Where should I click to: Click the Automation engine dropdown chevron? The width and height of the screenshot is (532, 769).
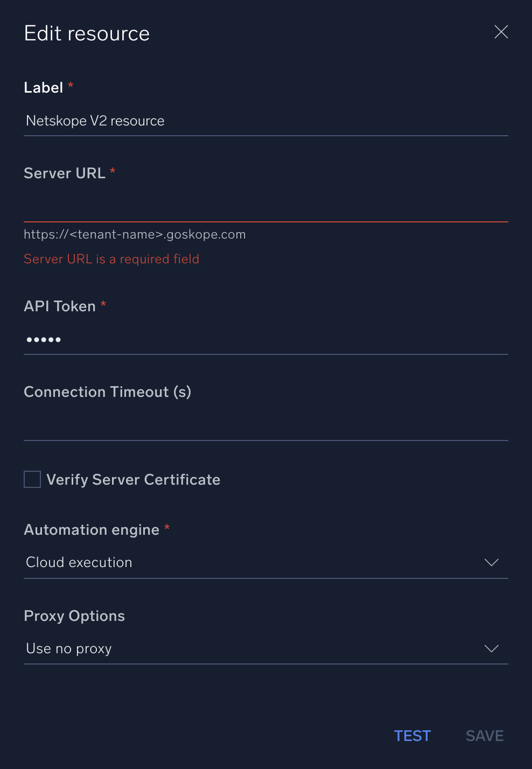pos(492,562)
